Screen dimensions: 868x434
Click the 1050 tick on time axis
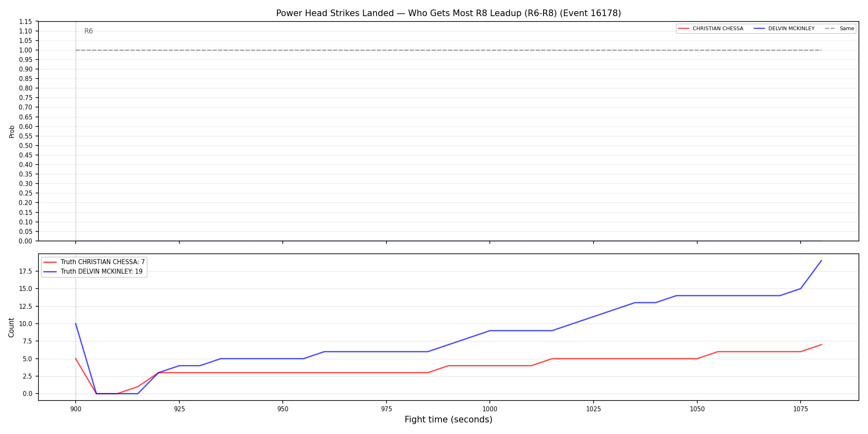pyautogui.click(x=697, y=409)
